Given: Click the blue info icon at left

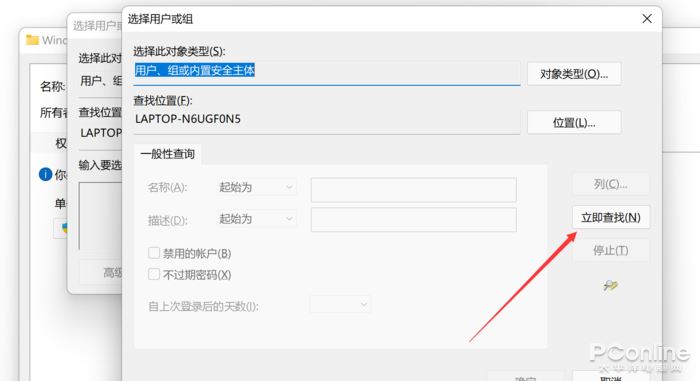Looking at the screenshot, I should (46, 174).
